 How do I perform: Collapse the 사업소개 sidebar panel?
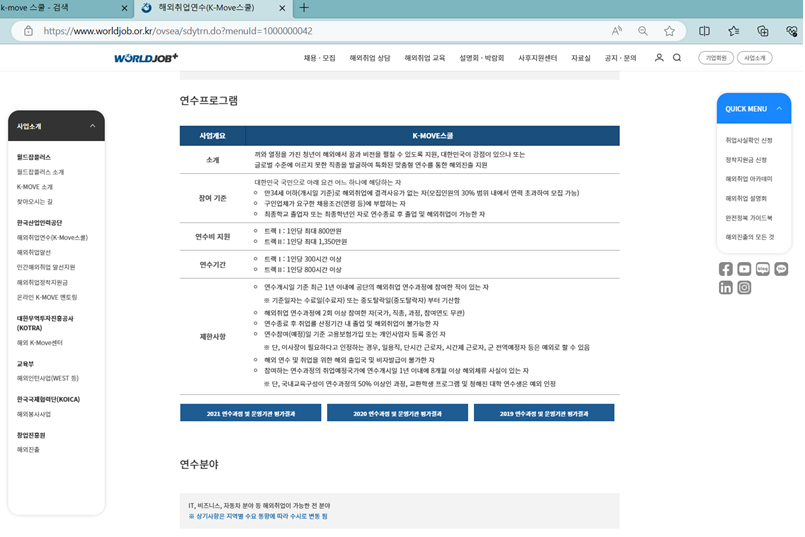(92, 126)
